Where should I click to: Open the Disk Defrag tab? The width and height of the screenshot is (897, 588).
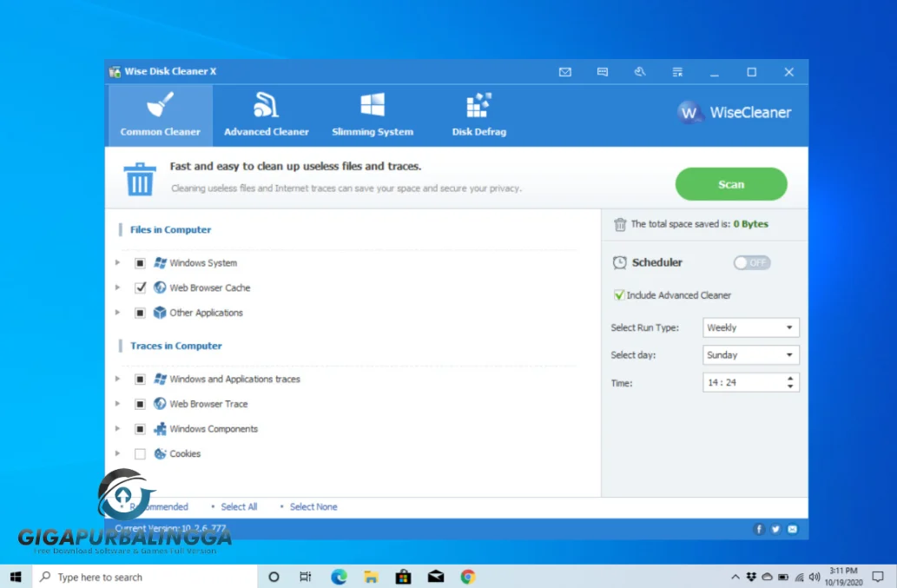click(478, 116)
